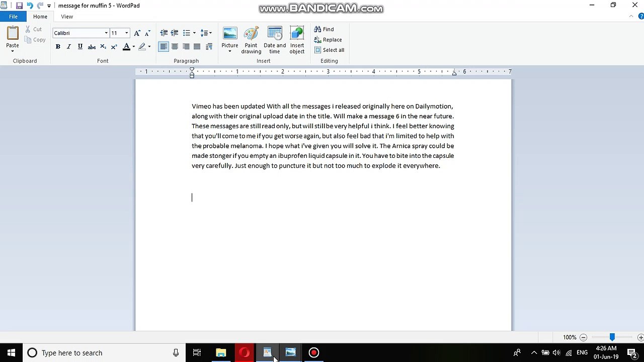
Task: Open the Action Center notifications icon
Action: (x=632, y=352)
